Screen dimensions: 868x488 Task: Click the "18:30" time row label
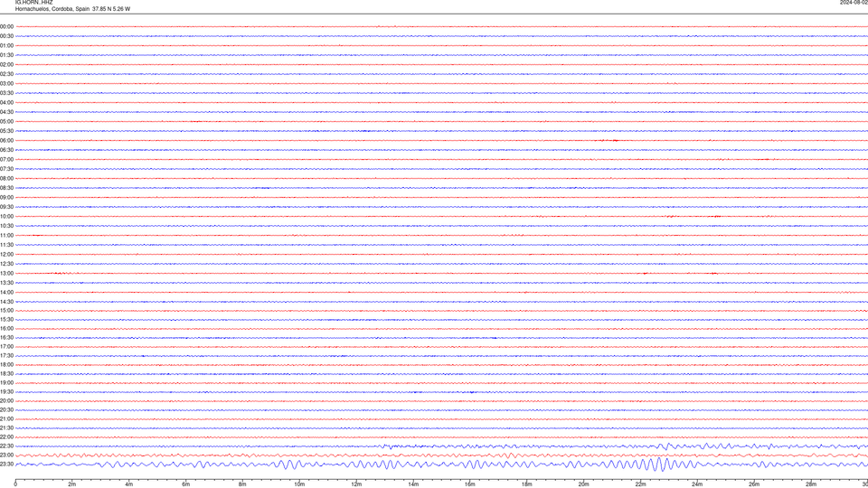click(x=6, y=374)
